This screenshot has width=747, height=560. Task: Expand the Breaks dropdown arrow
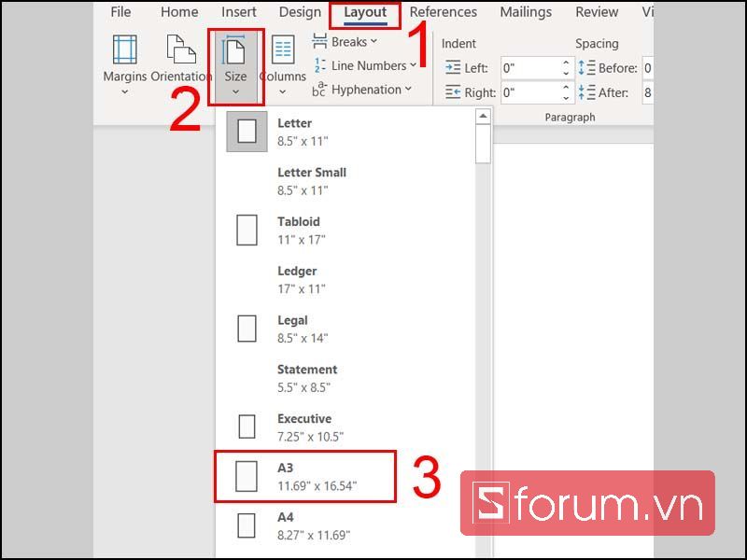pos(374,42)
